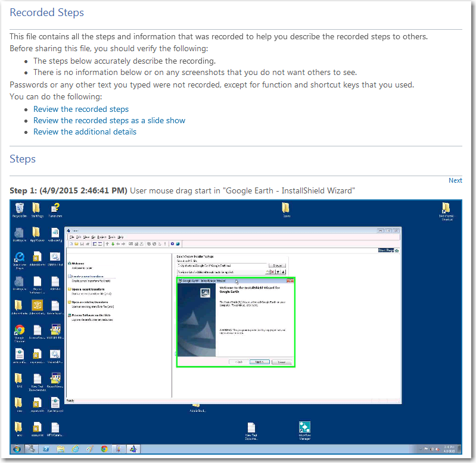Click the Tuner.chm help file icon
This screenshot has width=476, height=463.
[x=55, y=208]
